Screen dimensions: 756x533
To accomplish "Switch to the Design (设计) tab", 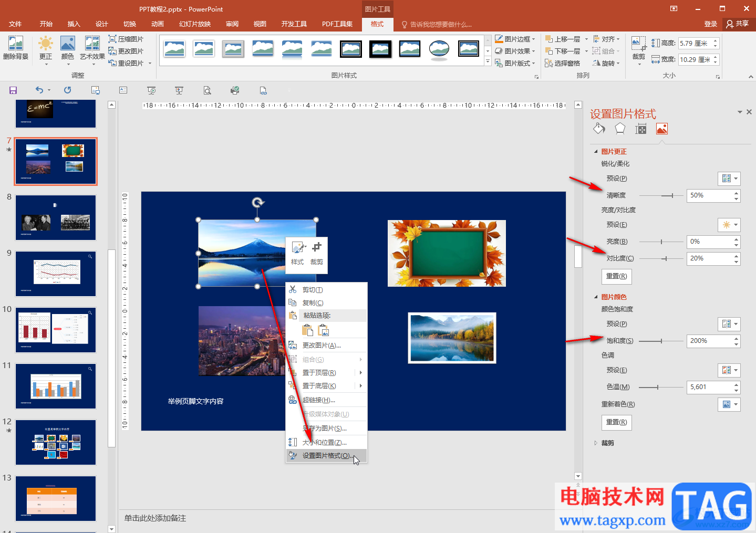I will pos(102,24).
